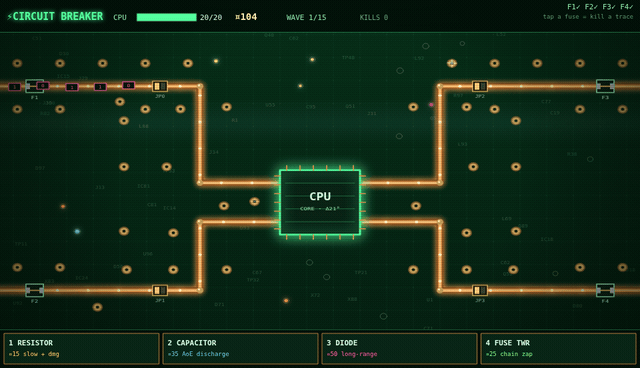Click the lone solder pad below jumper JP1
The image size is (640, 368).
[97, 307]
